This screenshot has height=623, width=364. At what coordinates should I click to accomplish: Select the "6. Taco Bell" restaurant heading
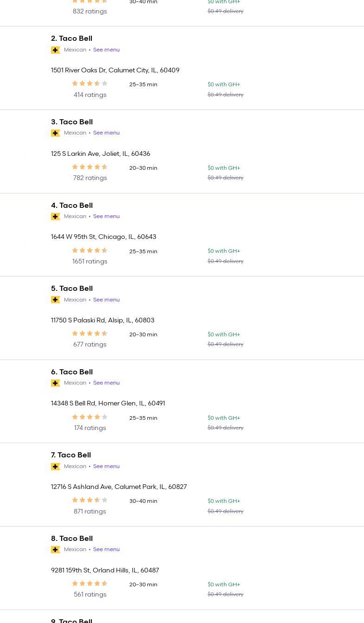[x=72, y=372]
